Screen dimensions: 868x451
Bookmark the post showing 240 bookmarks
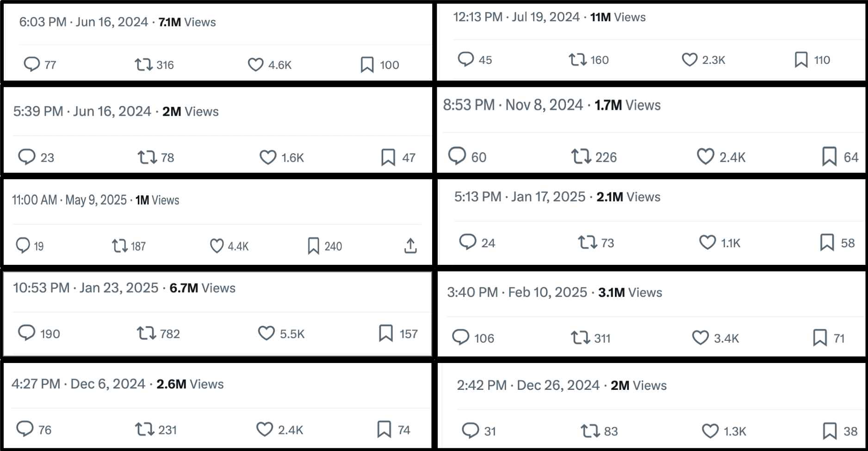coord(313,246)
